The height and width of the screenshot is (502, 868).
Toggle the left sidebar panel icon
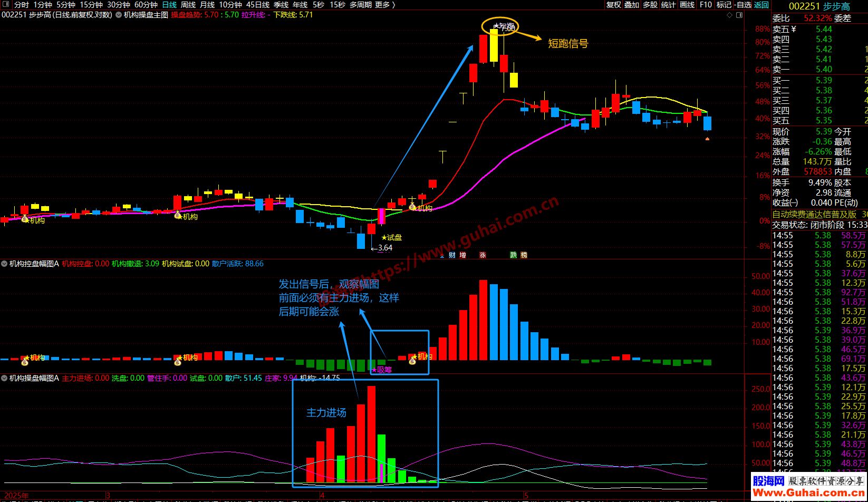(x=7, y=5)
